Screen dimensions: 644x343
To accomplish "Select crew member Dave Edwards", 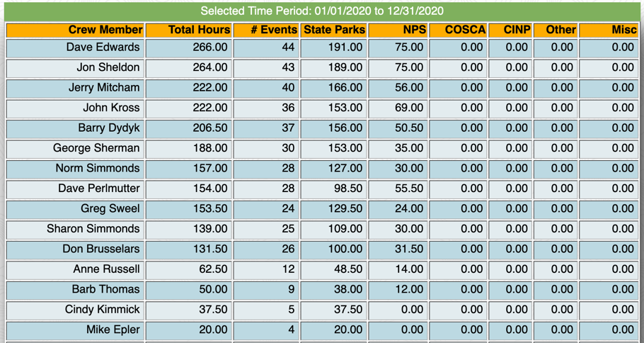I will coord(103,47).
